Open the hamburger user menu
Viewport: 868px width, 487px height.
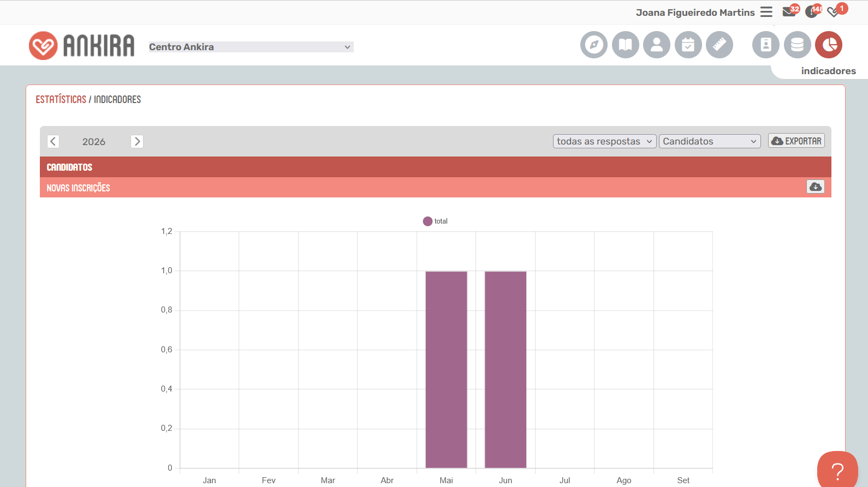pyautogui.click(x=766, y=12)
